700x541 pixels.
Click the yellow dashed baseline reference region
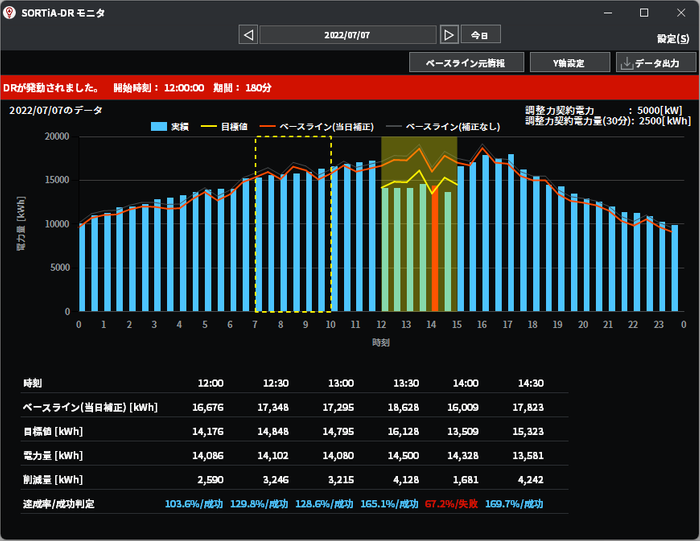pos(293,224)
